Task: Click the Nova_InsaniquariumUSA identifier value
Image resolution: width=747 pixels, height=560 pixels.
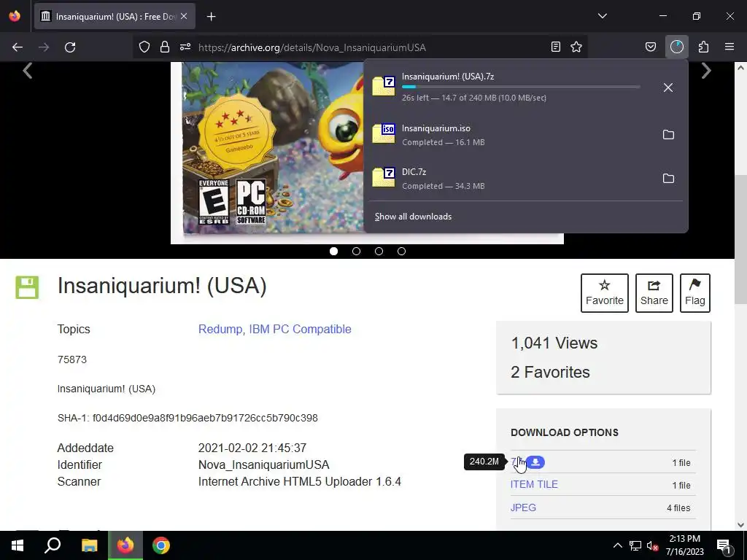Action: point(264,464)
